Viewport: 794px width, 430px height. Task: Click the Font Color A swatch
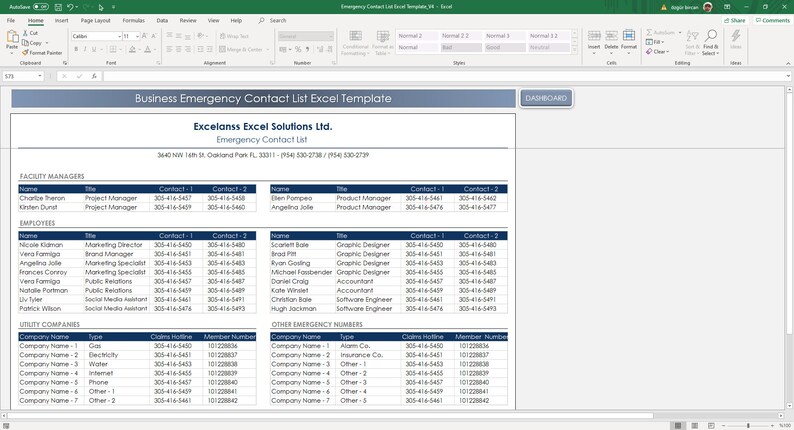click(x=147, y=50)
